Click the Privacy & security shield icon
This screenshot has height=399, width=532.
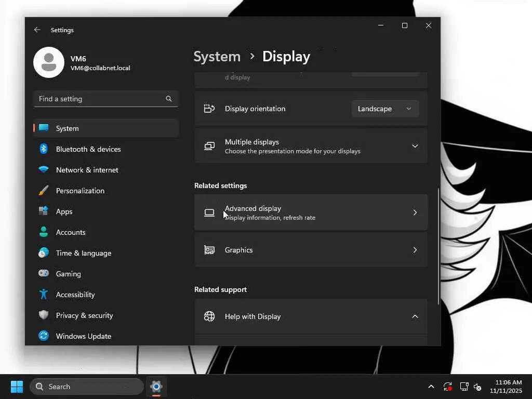tap(44, 315)
